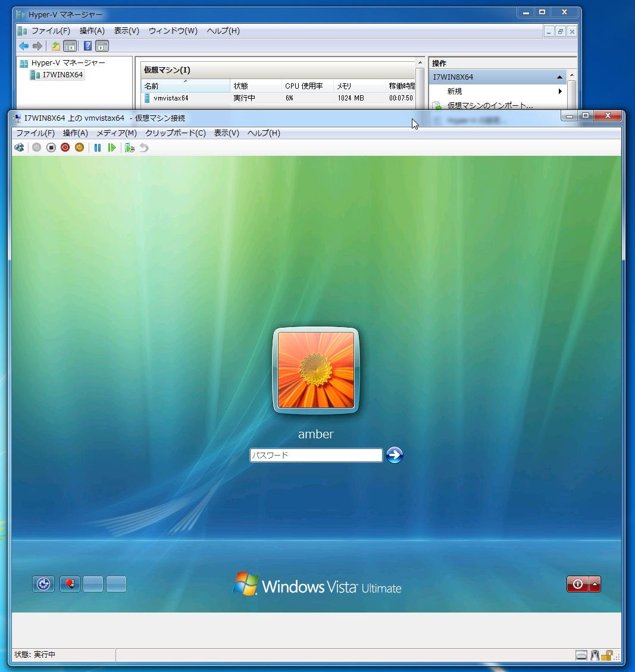
Task: Click the Ease of Access button on the Vista login screen
Action: tap(43, 584)
